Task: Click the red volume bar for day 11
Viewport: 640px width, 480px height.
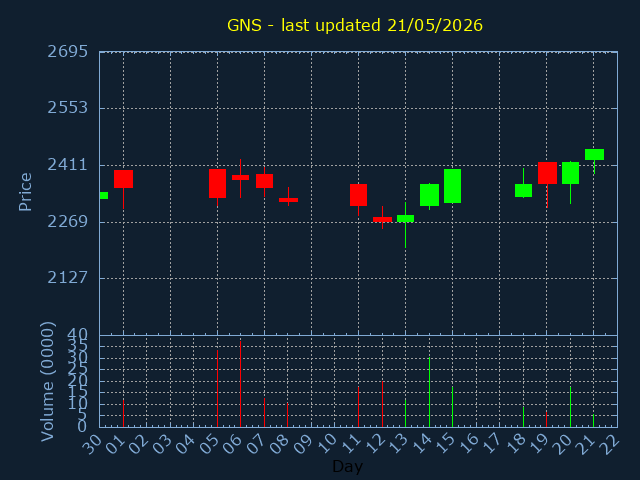Action: tap(358, 407)
